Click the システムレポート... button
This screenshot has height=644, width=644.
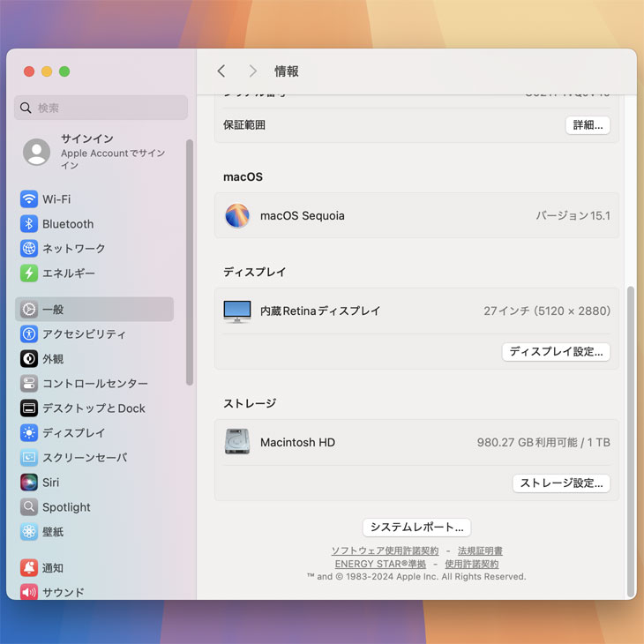[416, 528]
